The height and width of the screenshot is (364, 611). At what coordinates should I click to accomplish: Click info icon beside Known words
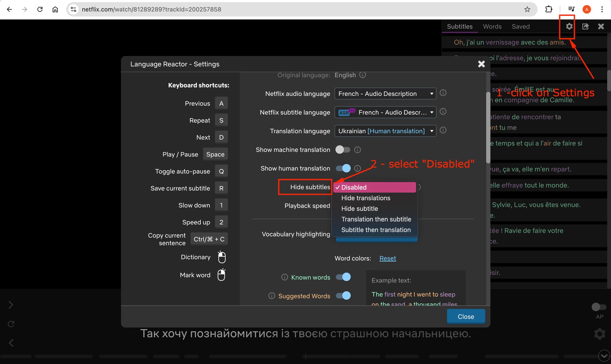click(x=284, y=277)
